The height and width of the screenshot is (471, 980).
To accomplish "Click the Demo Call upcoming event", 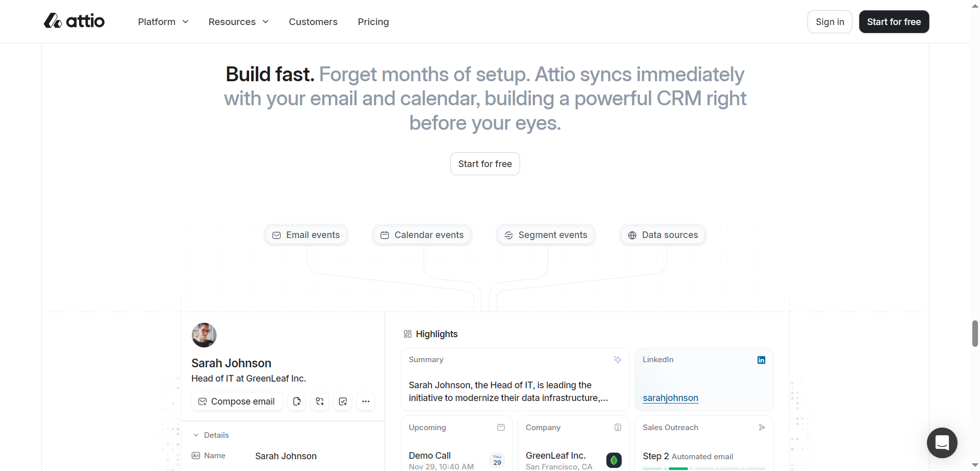I will pyautogui.click(x=430, y=456).
